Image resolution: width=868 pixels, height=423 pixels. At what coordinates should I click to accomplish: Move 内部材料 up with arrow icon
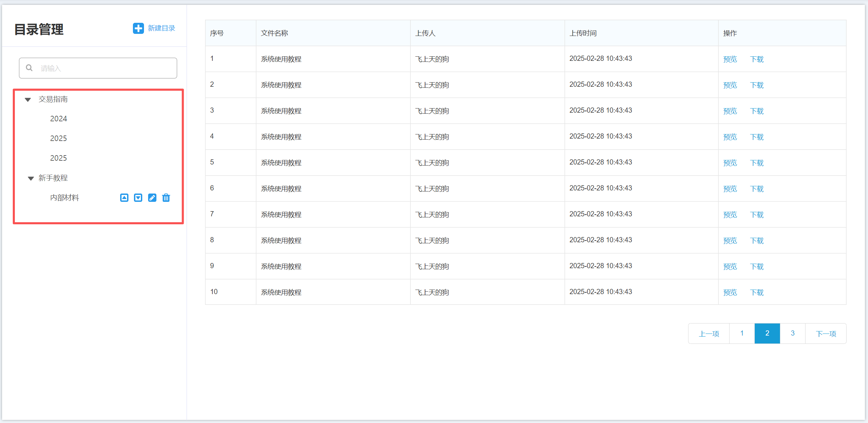click(124, 198)
